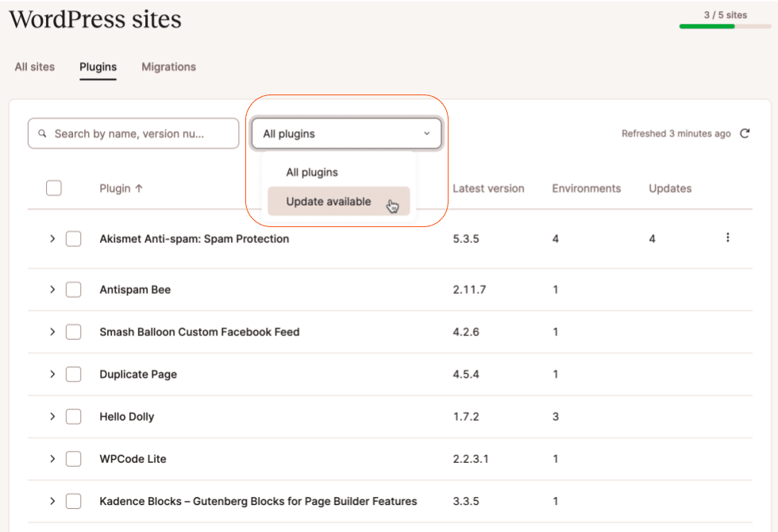The image size is (778, 532).
Task: Click the Smash Balloon Custom Facebook Feed name
Action: coord(198,332)
